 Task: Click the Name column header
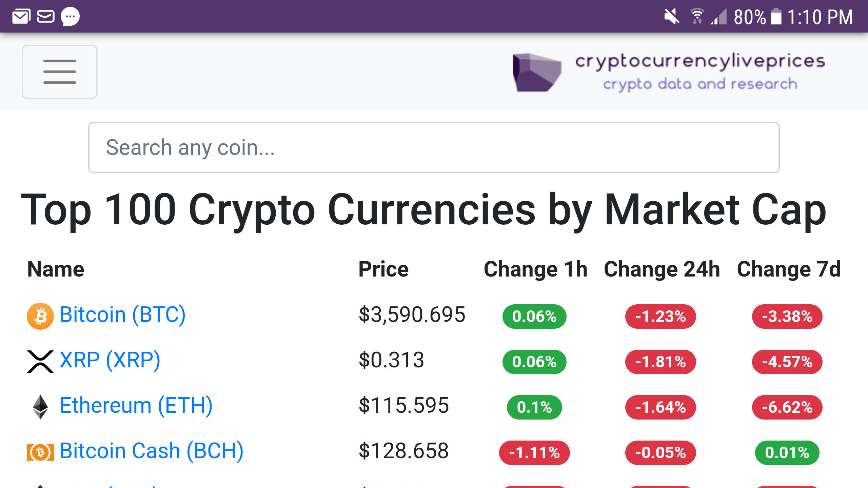click(55, 269)
